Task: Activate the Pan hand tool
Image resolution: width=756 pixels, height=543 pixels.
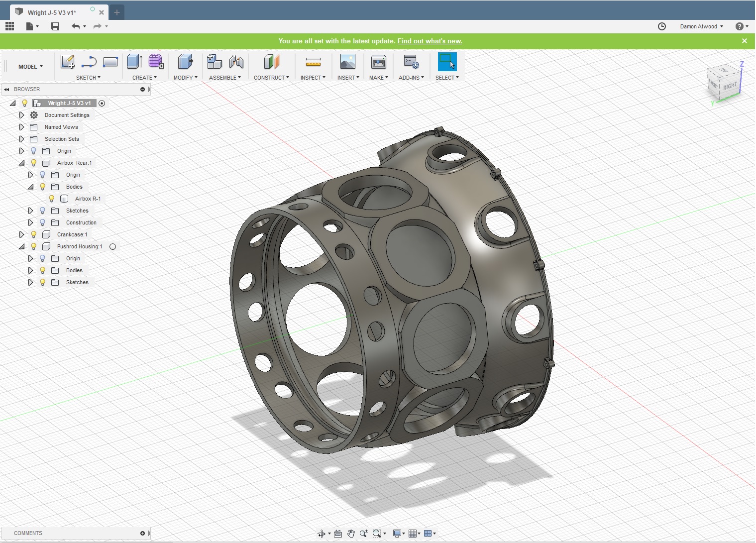Action: click(351, 534)
